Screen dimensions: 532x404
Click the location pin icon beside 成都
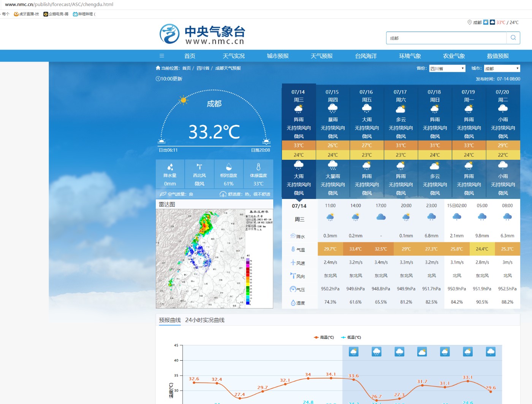point(469,22)
